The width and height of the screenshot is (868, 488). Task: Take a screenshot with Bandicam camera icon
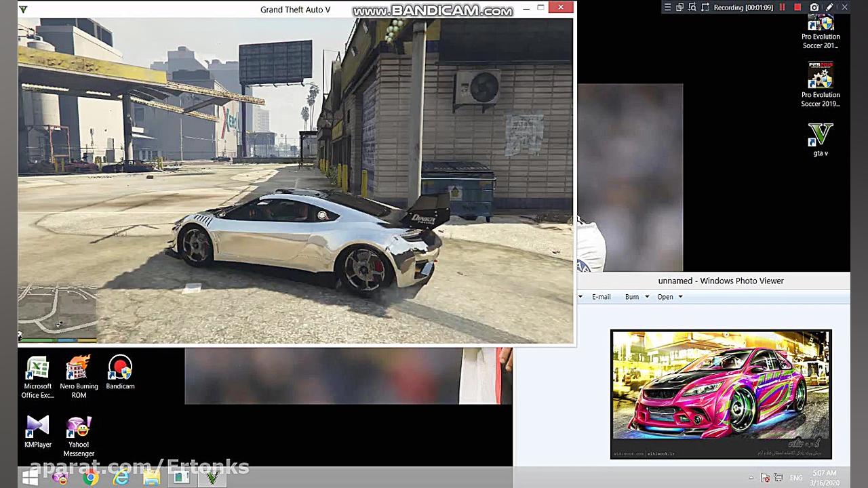(814, 7)
